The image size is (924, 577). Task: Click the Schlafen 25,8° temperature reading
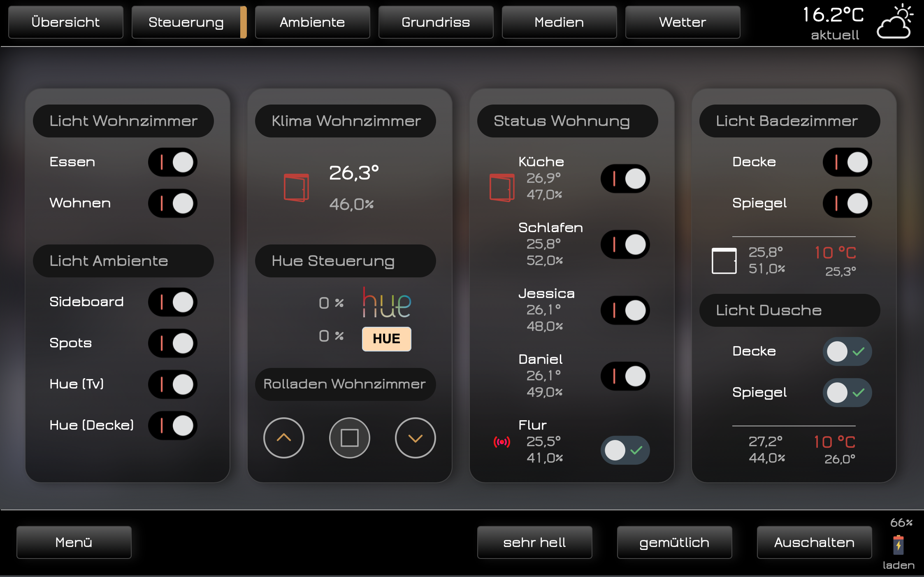[544, 244]
